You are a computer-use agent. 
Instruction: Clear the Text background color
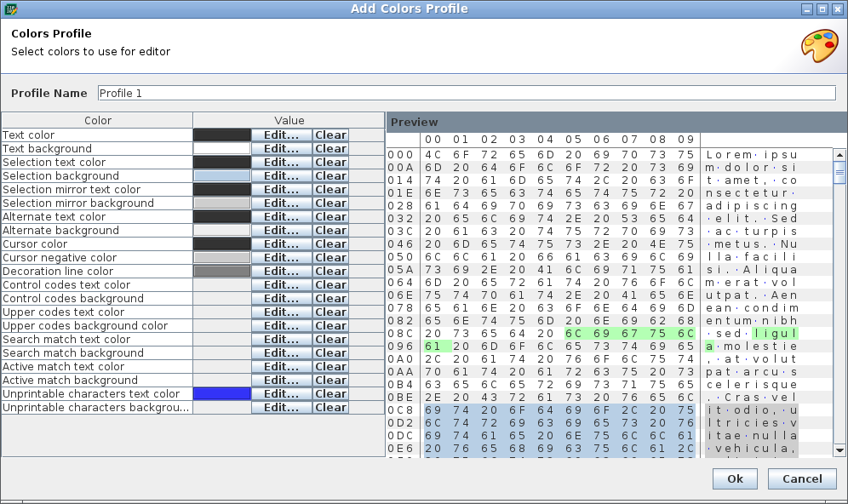click(x=330, y=148)
